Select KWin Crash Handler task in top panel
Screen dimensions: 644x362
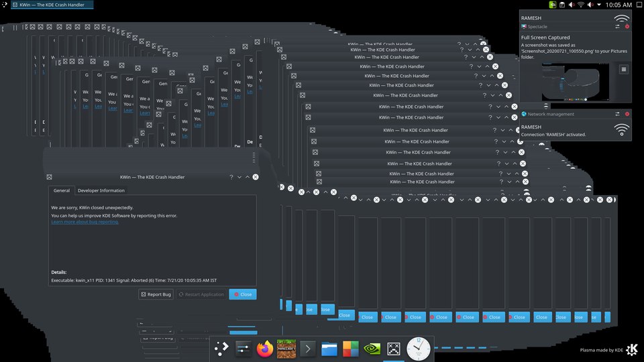tap(52, 5)
